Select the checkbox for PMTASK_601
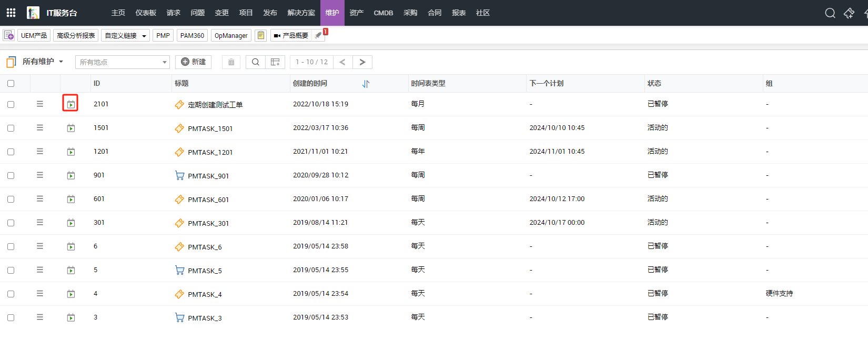Screen dimensions: 868x339 (11, 199)
